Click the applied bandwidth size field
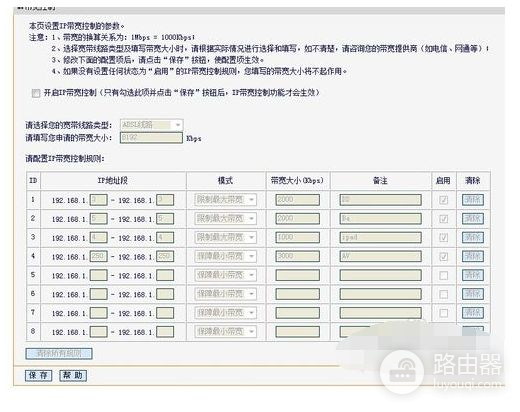The width and height of the screenshot is (520, 412). tap(151, 137)
